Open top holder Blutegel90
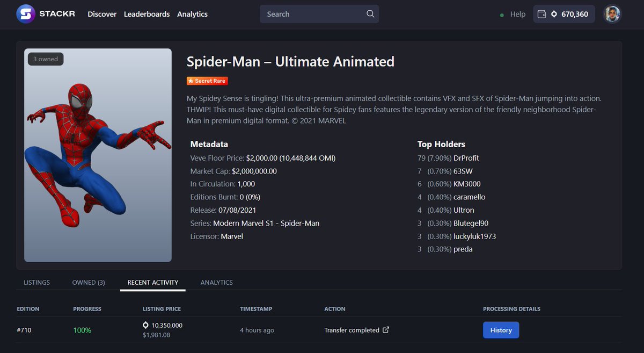The height and width of the screenshot is (353, 644). point(471,223)
